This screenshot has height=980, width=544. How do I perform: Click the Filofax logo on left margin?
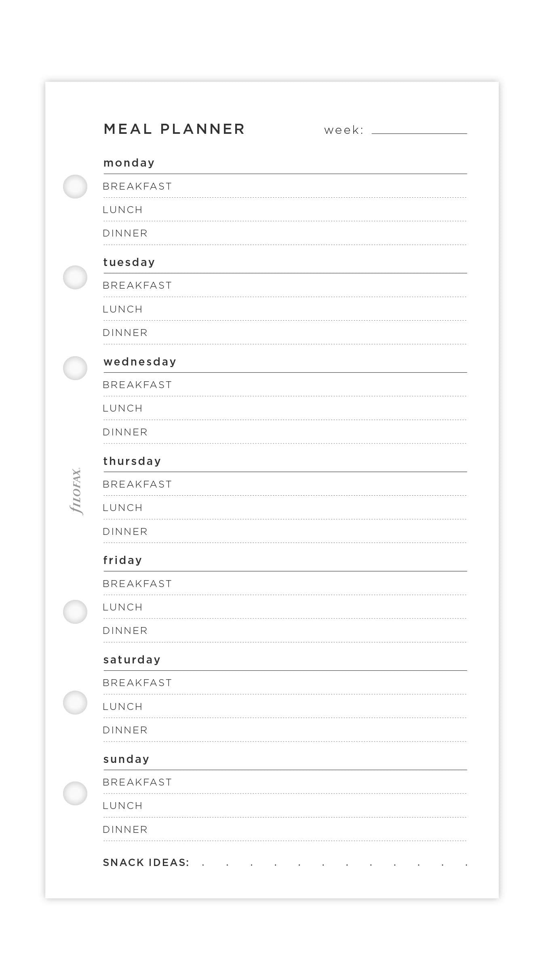click(x=76, y=491)
